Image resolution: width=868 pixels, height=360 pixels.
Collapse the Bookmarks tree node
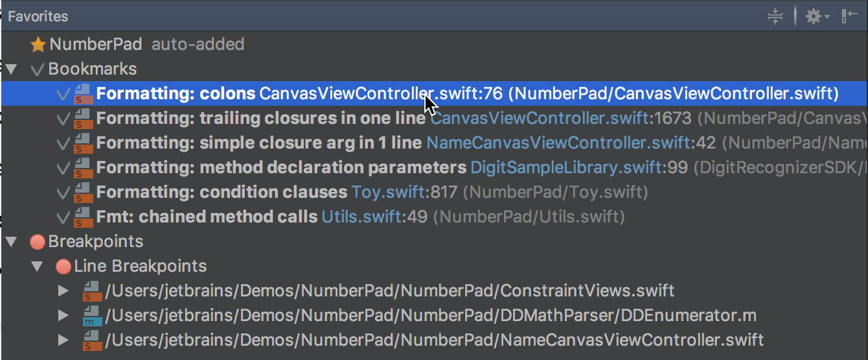point(11,69)
